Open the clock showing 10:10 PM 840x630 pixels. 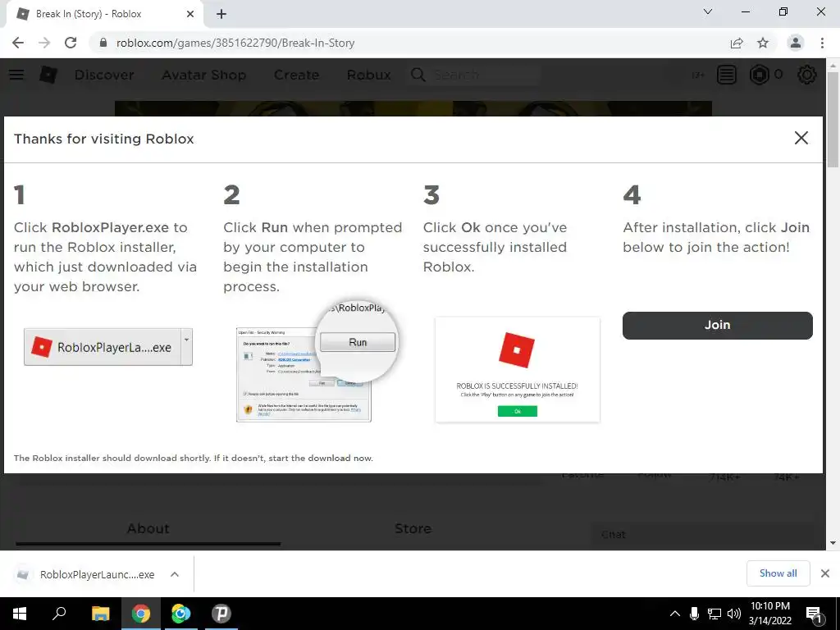[769, 614]
